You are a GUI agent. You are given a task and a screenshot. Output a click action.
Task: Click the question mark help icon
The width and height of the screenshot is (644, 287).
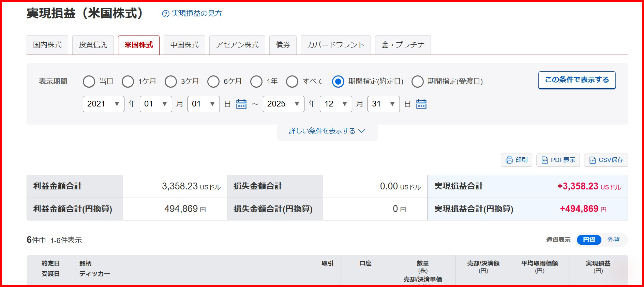[x=166, y=14]
